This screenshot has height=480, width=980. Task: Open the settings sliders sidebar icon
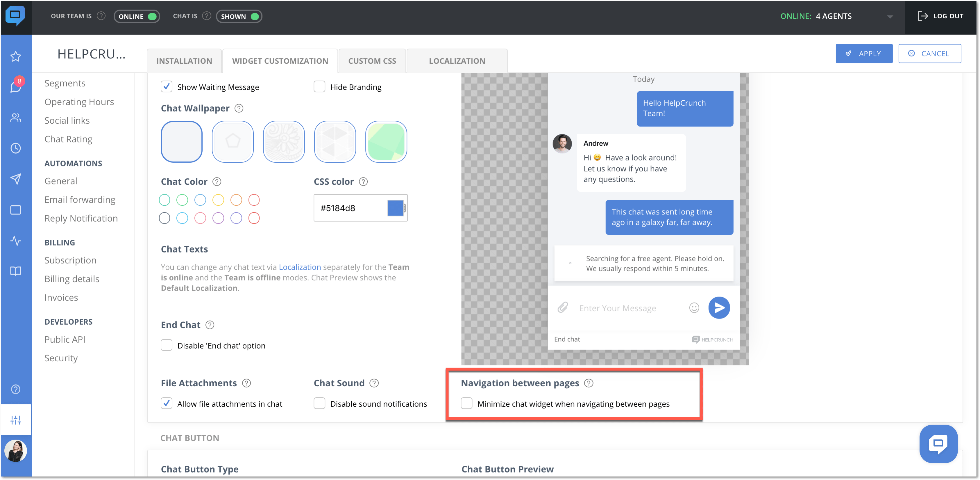click(x=16, y=420)
